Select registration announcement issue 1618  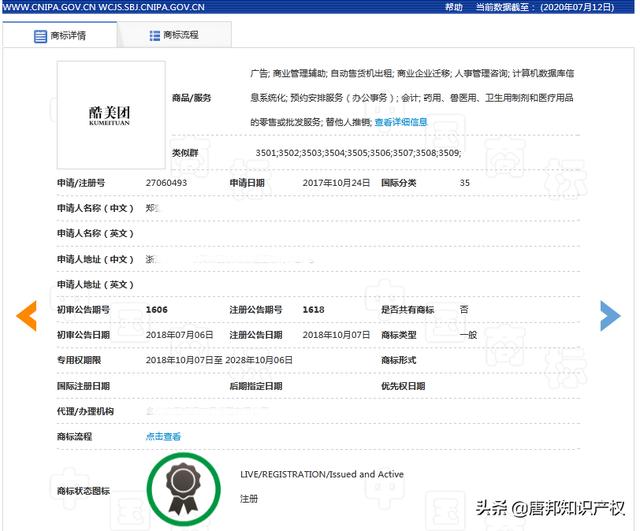pos(313,310)
